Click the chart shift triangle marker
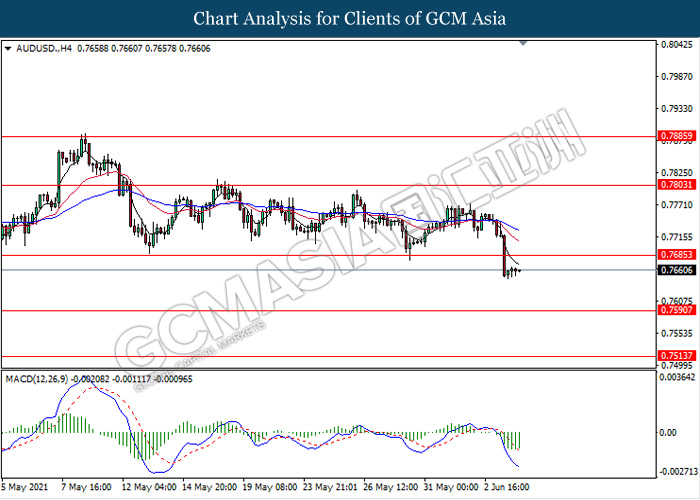 pos(523,43)
